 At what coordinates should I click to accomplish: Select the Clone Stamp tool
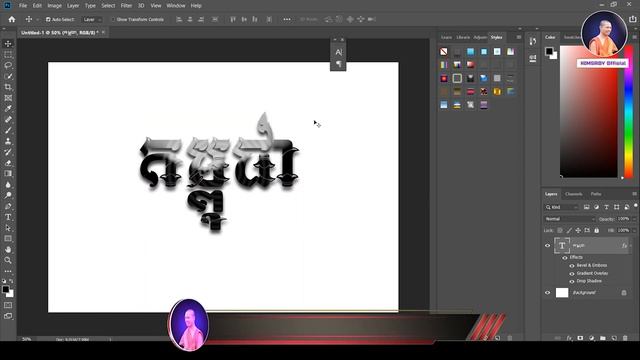coord(8,141)
